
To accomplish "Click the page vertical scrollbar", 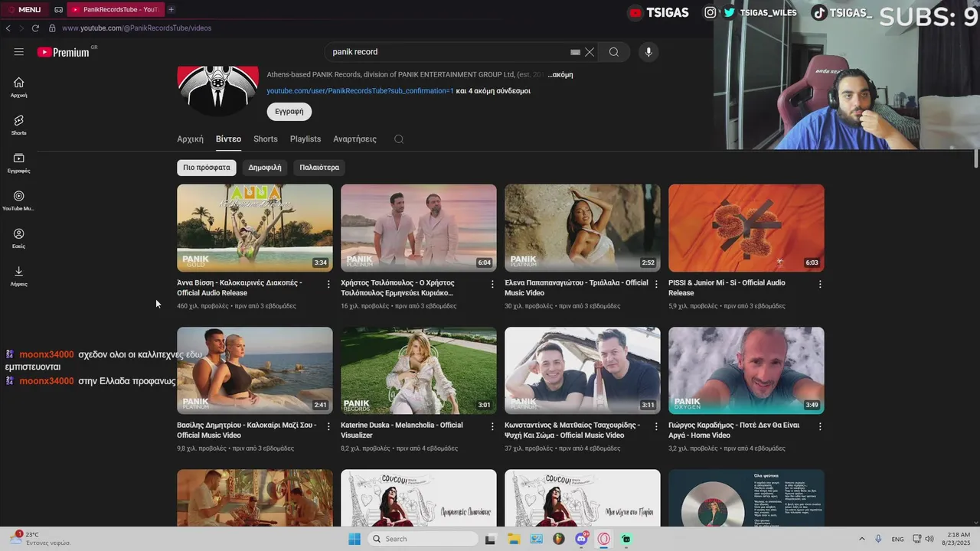I will (x=976, y=158).
